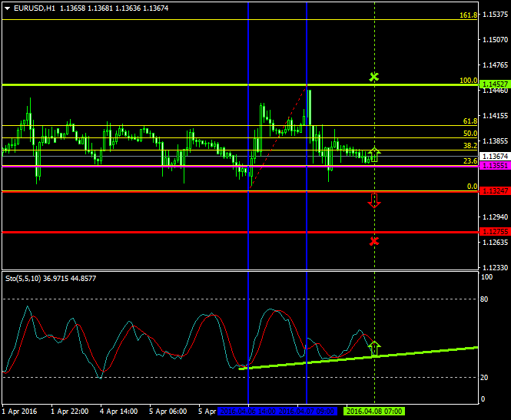Click the blue 2016.04.07 09:00 time label
This screenshot has width=511, height=420.
[x=307, y=411]
